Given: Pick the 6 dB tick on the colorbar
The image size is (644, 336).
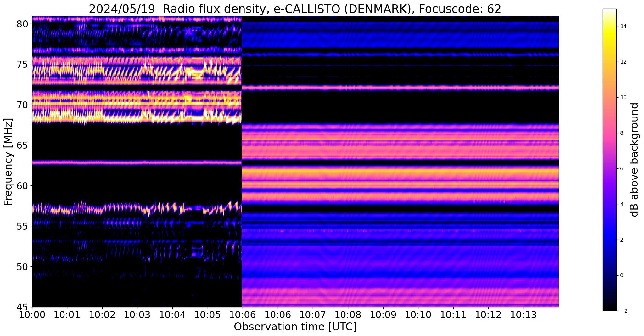Looking at the screenshot, I should tap(621, 169).
